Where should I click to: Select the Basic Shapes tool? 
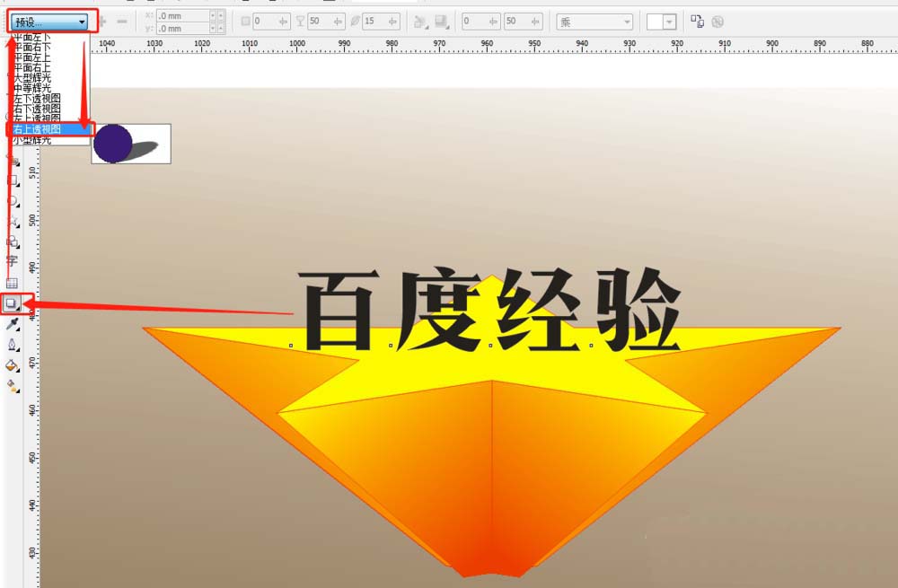12,241
